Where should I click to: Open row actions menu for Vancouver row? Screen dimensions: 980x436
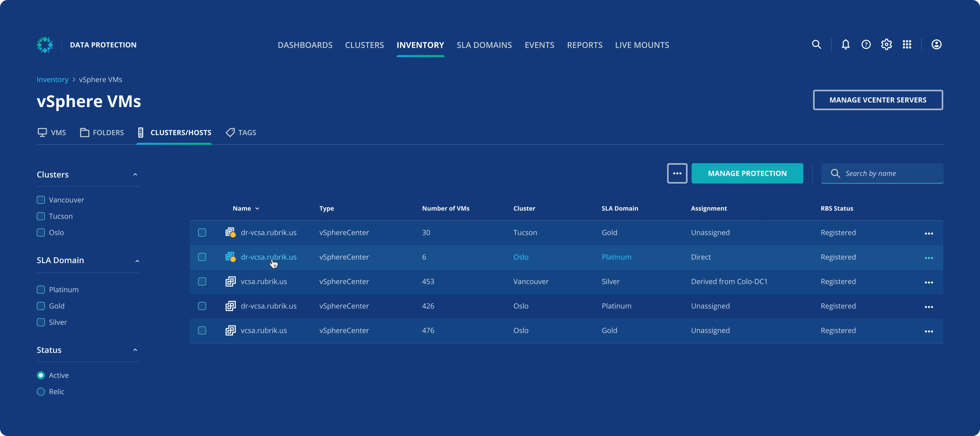929,283
